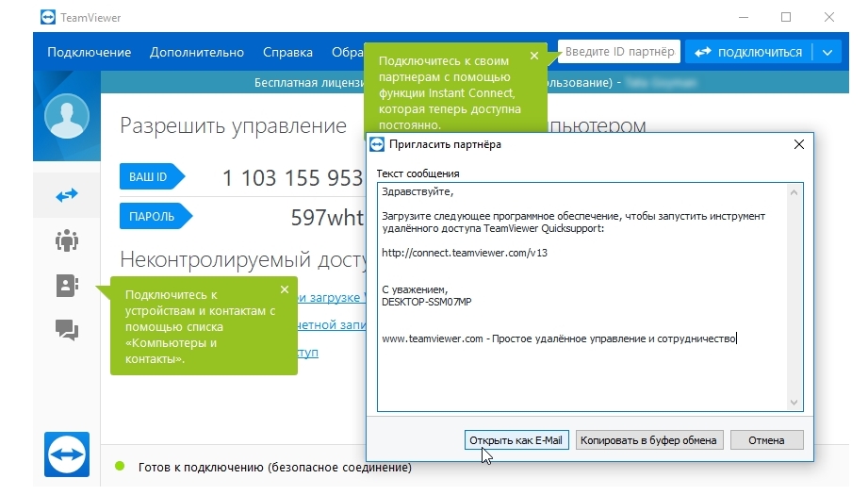The image size is (868, 495).
Task: Click the Открыть как E-Mail button
Action: click(x=516, y=440)
